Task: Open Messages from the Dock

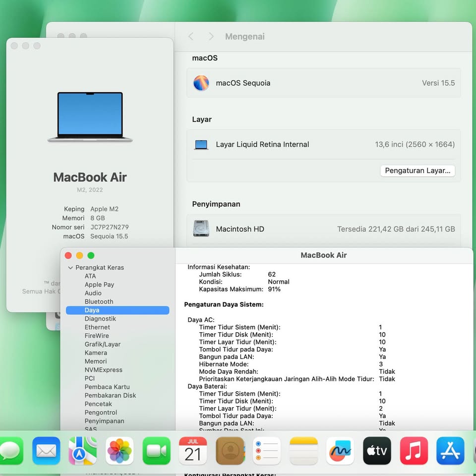Action: point(10,451)
